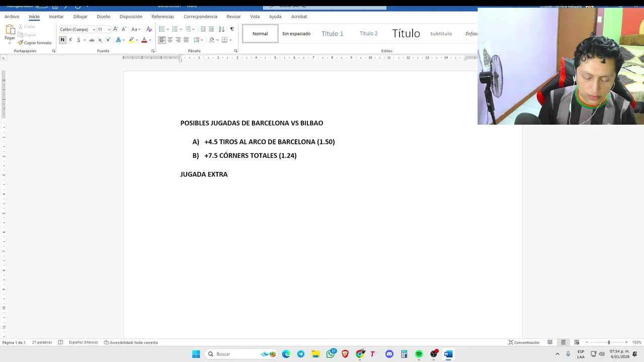Apply Subtítulo style
Image resolution: width=644 pixels, height=362 pixels.
click(441, 34)
